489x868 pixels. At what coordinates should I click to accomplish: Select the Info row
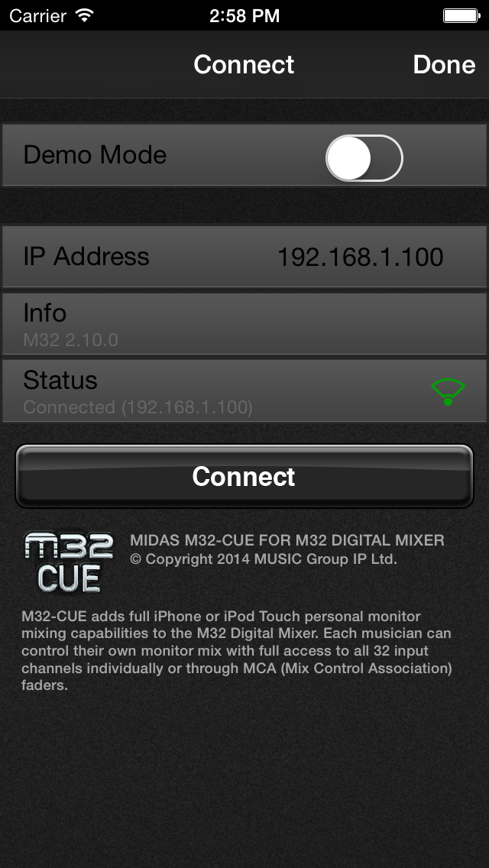(244, 323)
